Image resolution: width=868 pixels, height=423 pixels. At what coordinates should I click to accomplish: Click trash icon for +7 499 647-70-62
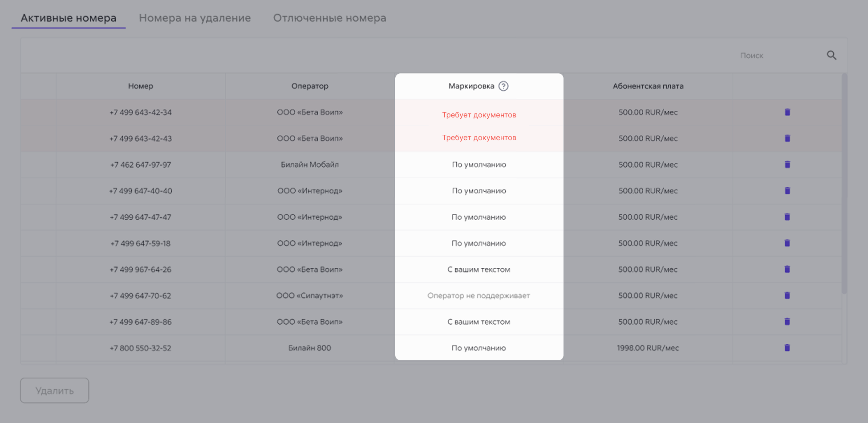click(x=787, y=295)
